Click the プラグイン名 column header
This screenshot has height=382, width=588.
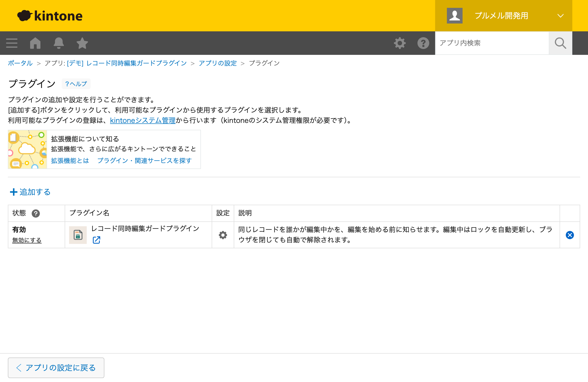89,213
